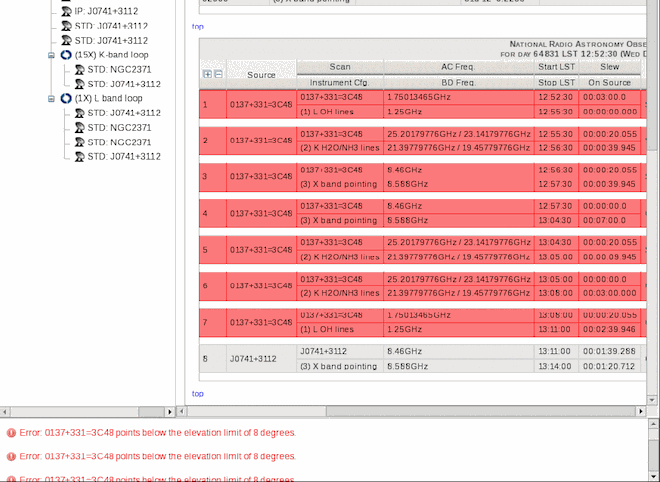Image resolution: width=660 pixels, height=482 pixels.
Task: Select scan row 8 source J0741+3112
Action: [x=253, y=358]
